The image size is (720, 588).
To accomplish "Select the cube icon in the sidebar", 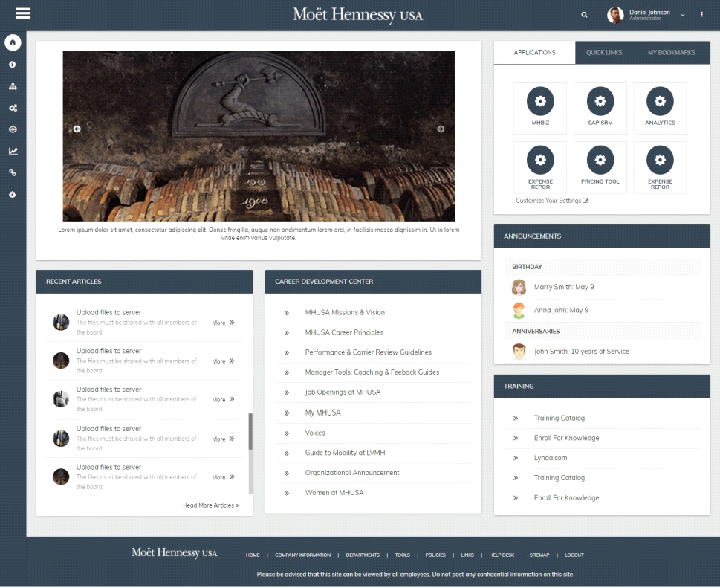I will (13, 129).
